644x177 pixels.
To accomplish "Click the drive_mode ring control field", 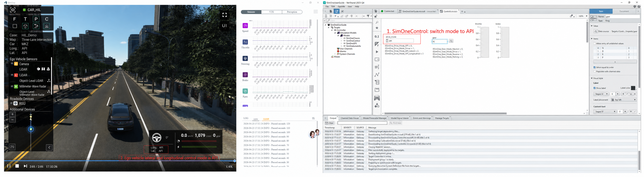I will (x=400, y=41).
